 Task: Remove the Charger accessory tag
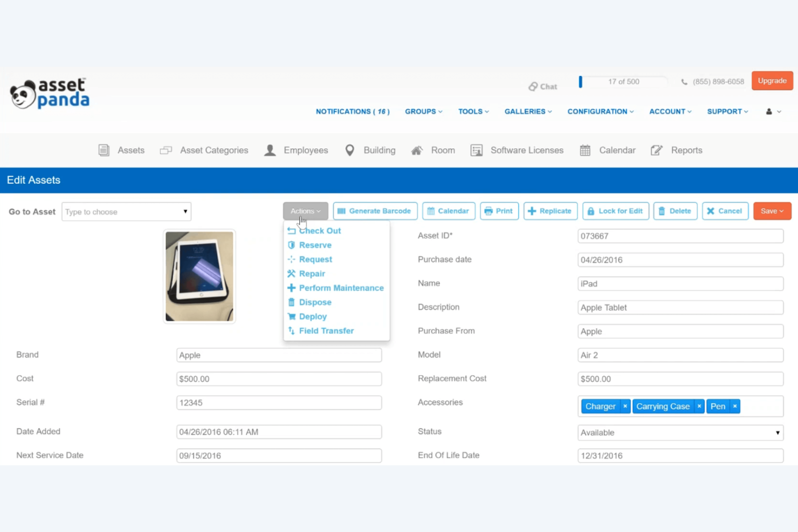pyautogui.click(x=625, y=406)
